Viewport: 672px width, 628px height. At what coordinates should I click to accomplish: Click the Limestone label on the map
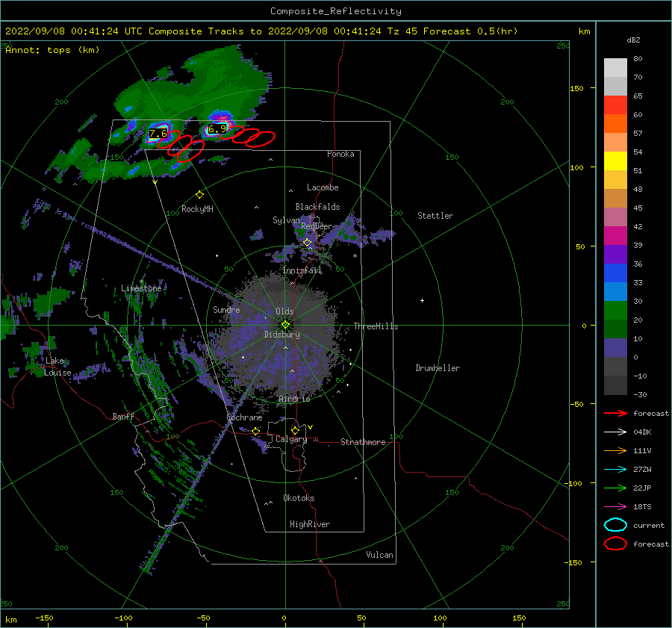tap(141, 288)
